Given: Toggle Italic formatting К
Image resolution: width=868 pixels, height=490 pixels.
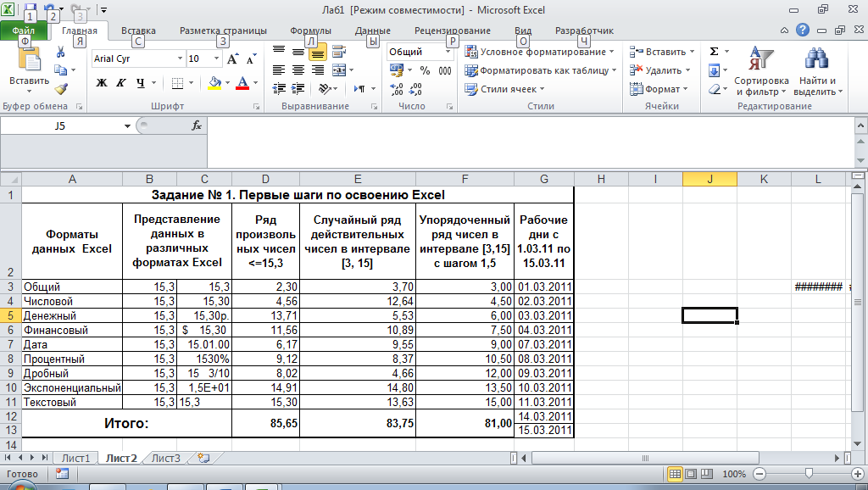Looking at the screenshot, I should tap(120, 83).
